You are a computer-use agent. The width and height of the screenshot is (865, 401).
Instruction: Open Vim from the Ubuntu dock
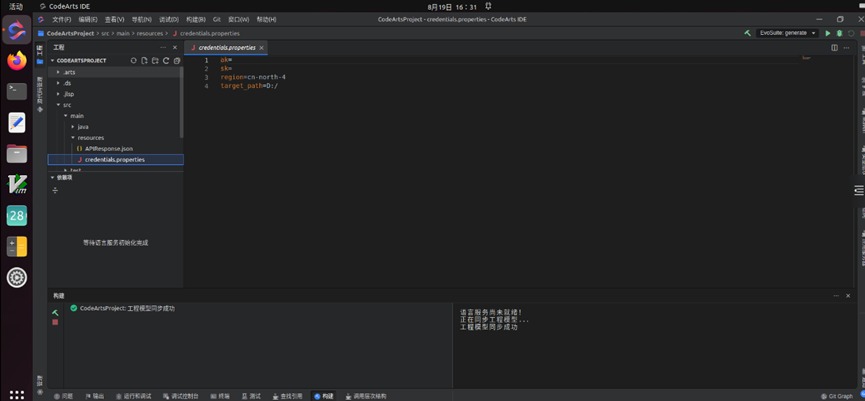(17, 184)
